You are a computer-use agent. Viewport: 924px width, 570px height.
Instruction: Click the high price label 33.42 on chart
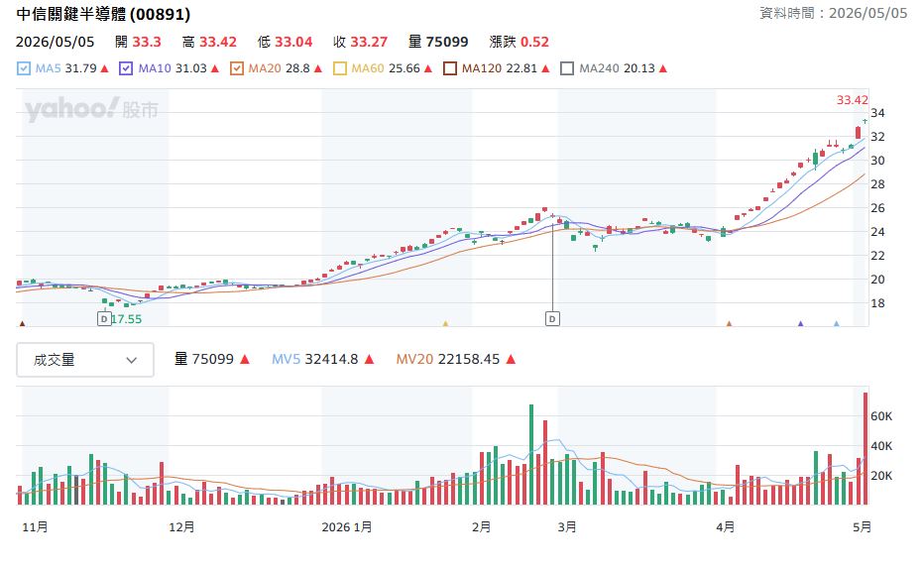pos(852,100)
